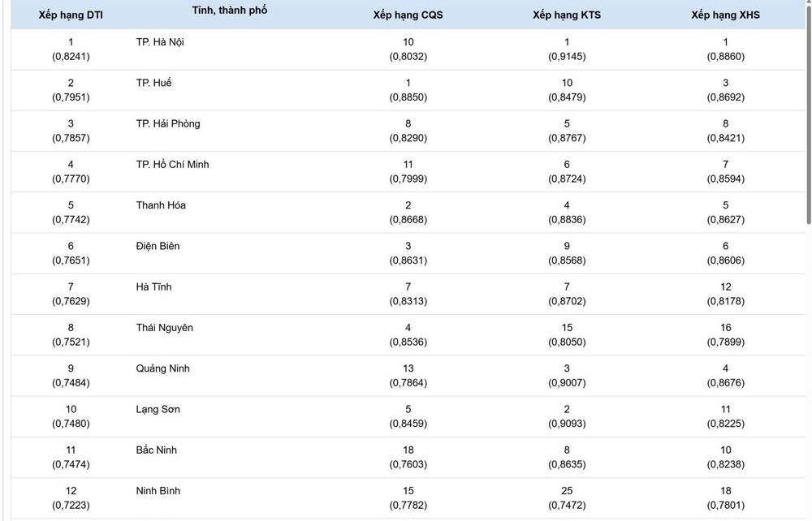The height and width of the screenshot is (521, 812).
Task: Select Thanh Hóa in the province column
Action: tap(161, 205)
